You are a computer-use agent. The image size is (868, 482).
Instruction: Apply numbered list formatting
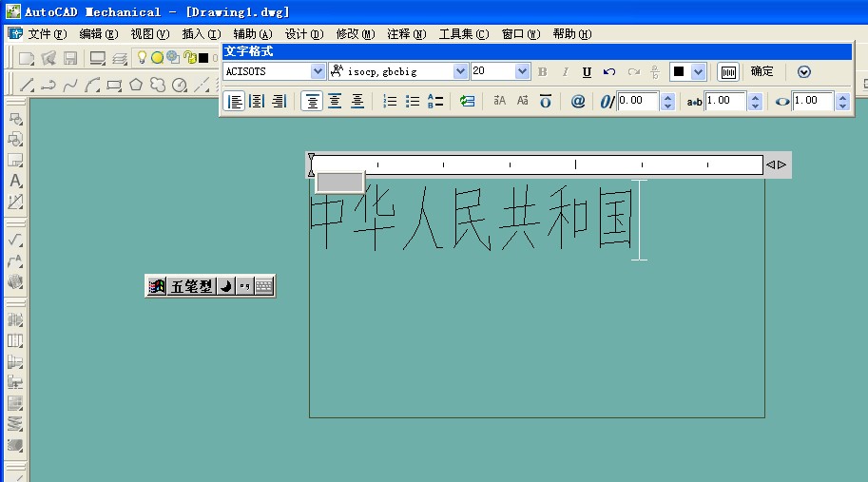[x=390, y=102]
